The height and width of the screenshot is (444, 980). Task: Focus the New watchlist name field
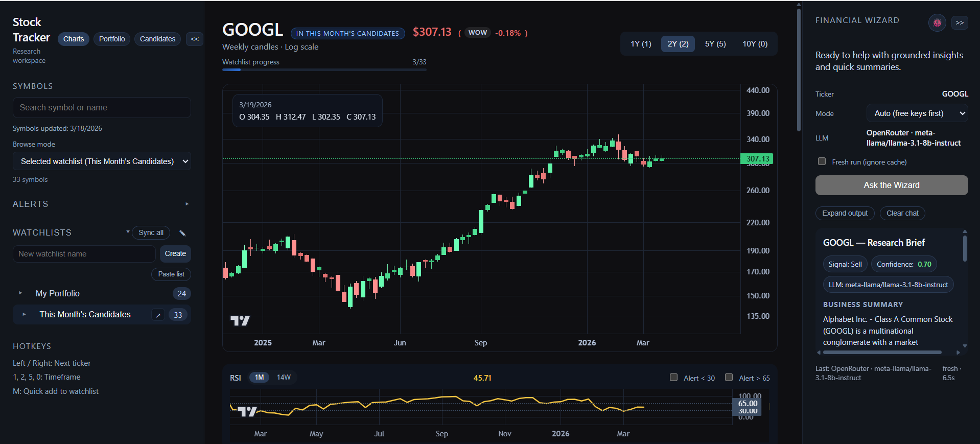coord(84,254)
